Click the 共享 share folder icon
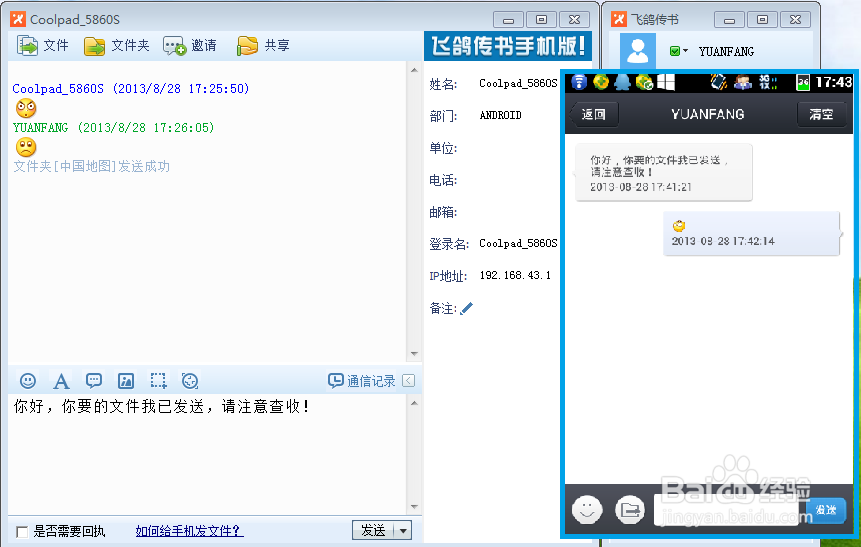The height and width of the screenshot is (547, 861). click(x=248, y=46)
